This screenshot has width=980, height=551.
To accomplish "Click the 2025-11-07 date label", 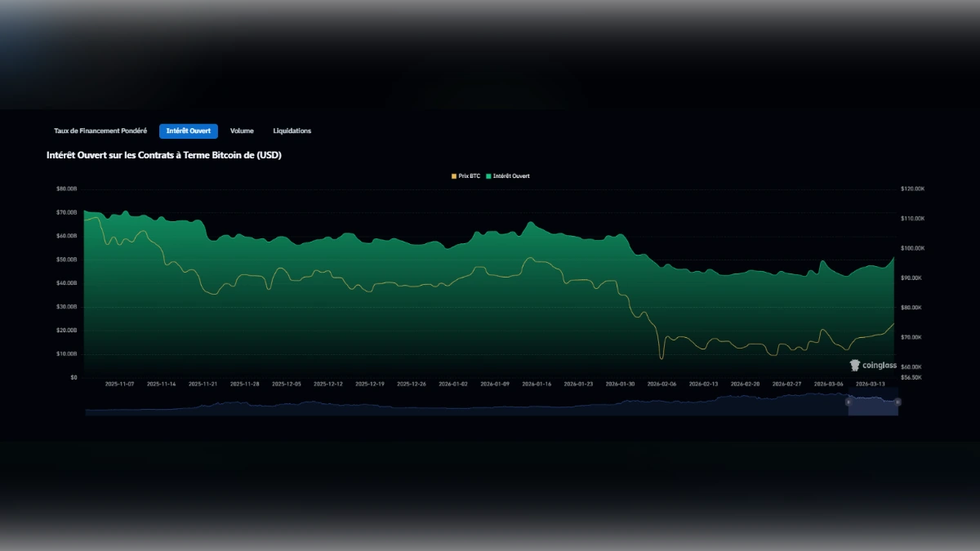I will tap(119, 381).
